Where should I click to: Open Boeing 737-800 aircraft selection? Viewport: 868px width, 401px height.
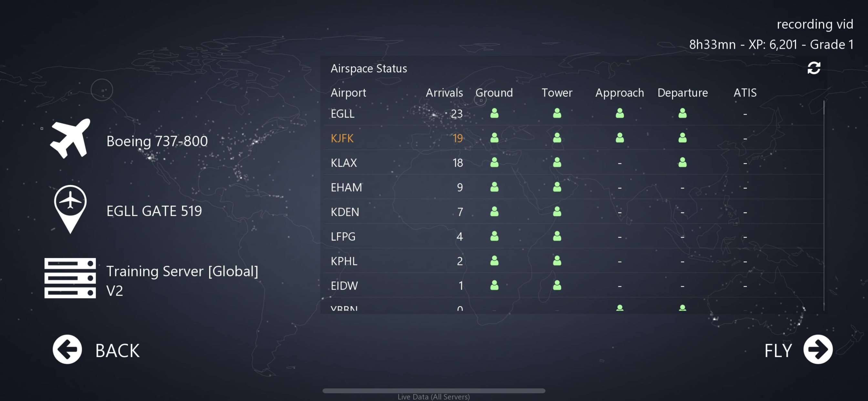coord(157,141)
